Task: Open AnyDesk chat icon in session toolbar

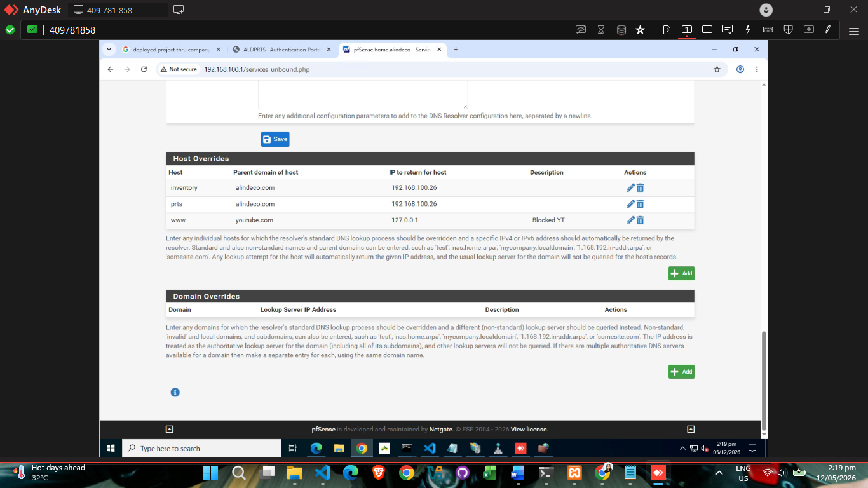Action: click(728, 29)
